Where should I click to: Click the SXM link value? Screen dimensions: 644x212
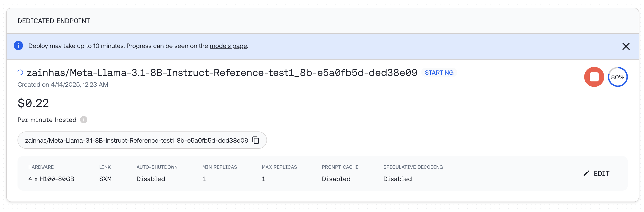[x=105, y=179]
